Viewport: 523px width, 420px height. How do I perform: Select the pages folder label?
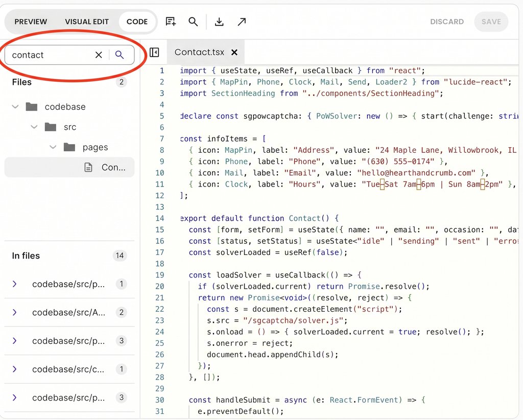[96, 148]
